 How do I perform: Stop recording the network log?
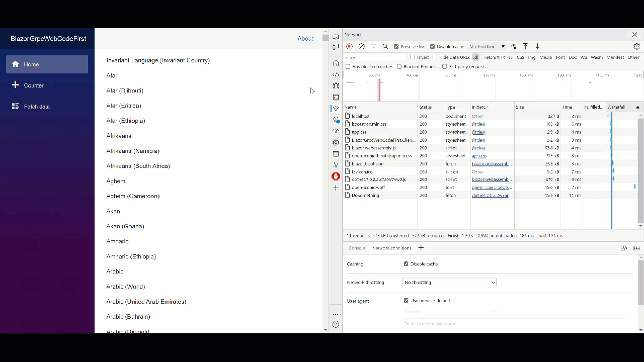click(x=349, y=46)
